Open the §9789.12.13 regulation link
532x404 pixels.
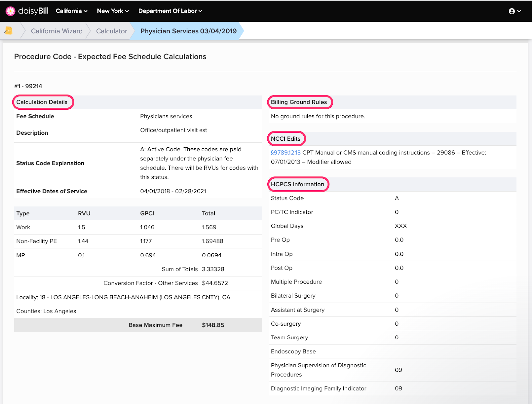(285, 153)
